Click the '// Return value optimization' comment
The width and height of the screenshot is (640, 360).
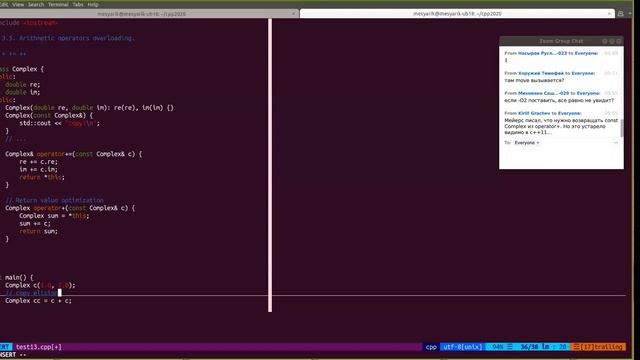pos(54,200)
